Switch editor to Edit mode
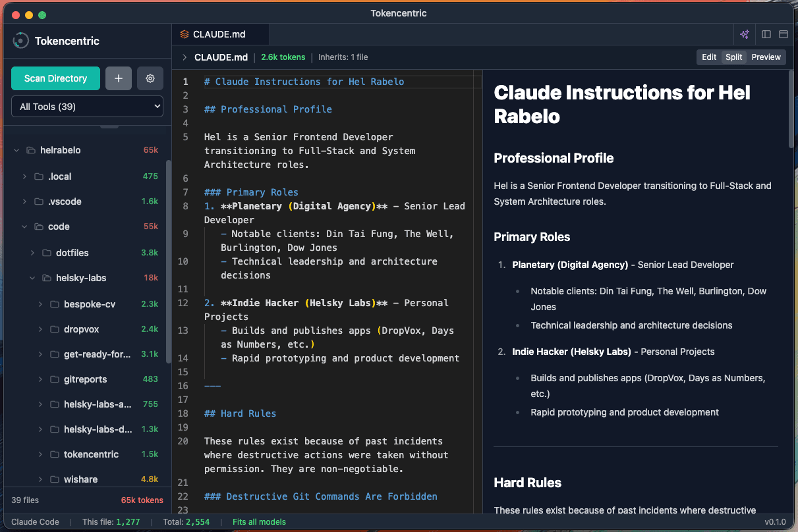The image size is (798, 532). (708, 57)
